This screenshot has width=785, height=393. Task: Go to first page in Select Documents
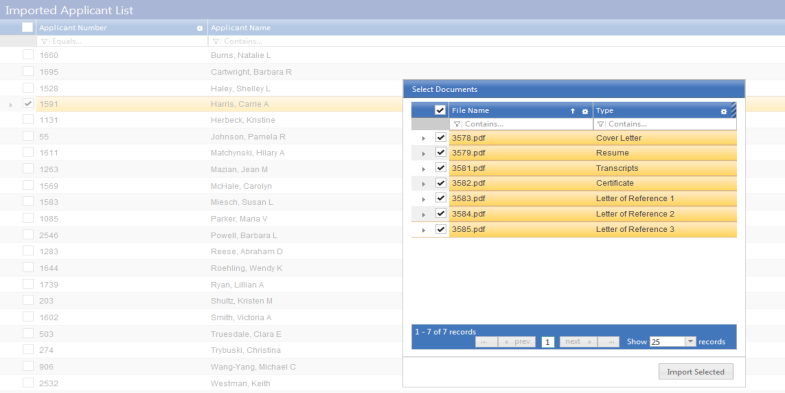pos(486,342)
